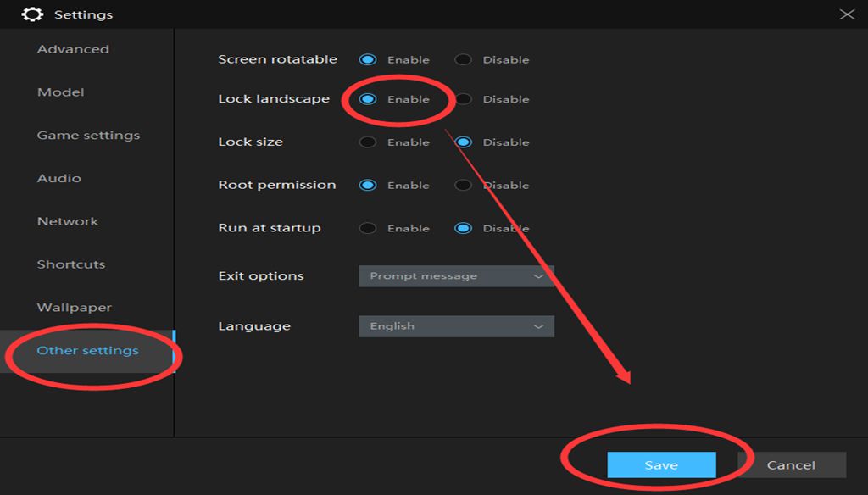This screenshot has width=868, height=495.
Task: Enable Lock size option
Action: pyautogui.click(x=368, y=142)
